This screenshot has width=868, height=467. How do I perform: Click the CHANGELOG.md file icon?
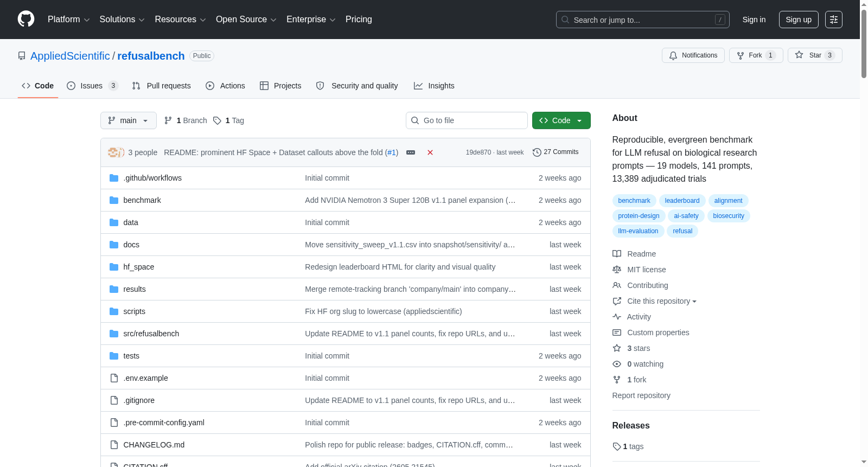click(x=114, y=445)
